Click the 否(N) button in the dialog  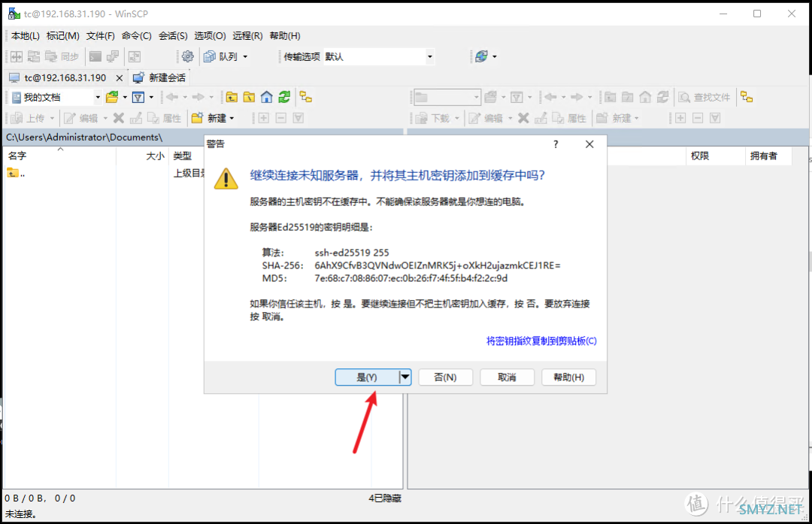pyautogui.click(x=445, y=377)
